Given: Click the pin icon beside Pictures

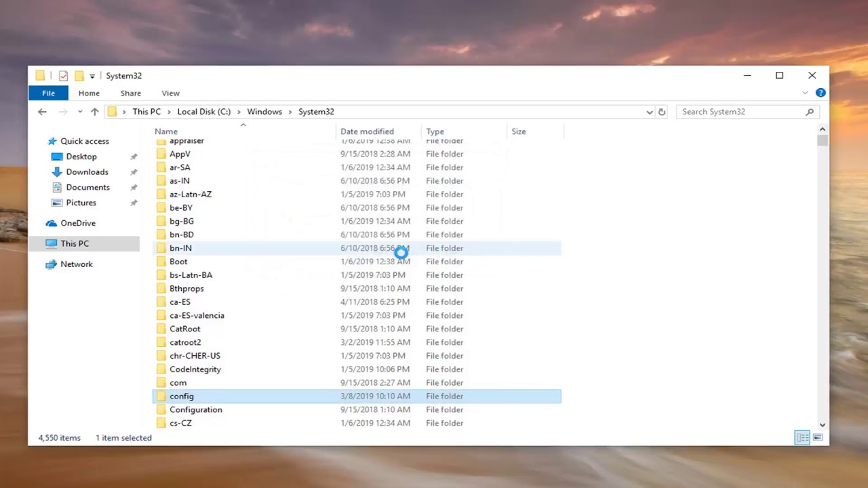Looking at the screenshot, I should [x=134, y=203].
